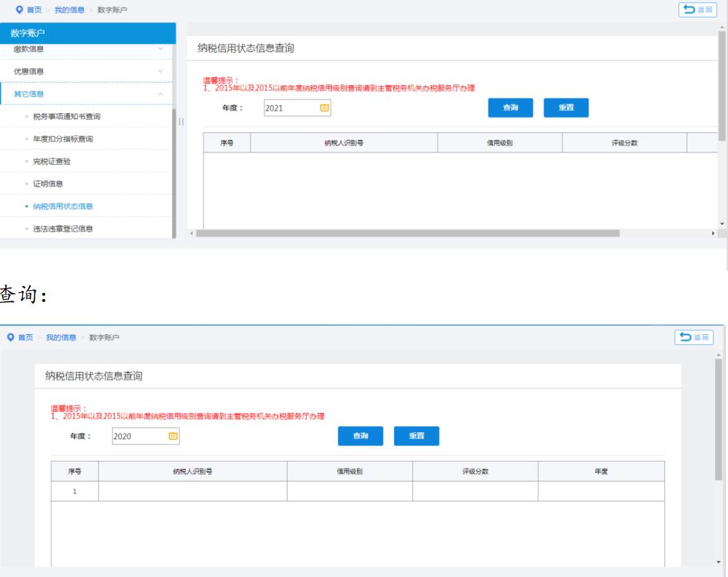This screenshot has height=577, width=728.
Task: Open the date picker icon next to 2020
Action: click(173, 436)
